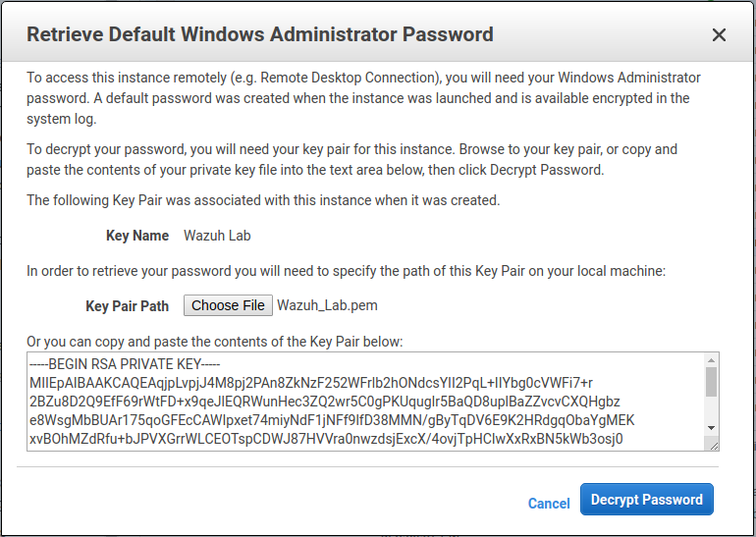756x537 pixels.
Task: Click the Key Pair Path label
Action: [x=128, y=306]
